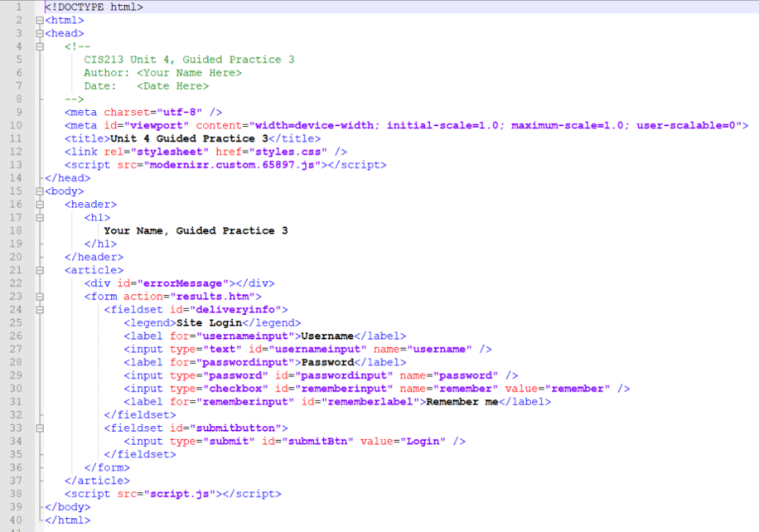Click the "stylesheet" rel value on line 12

pyautogui.click(x=169, y=152)
